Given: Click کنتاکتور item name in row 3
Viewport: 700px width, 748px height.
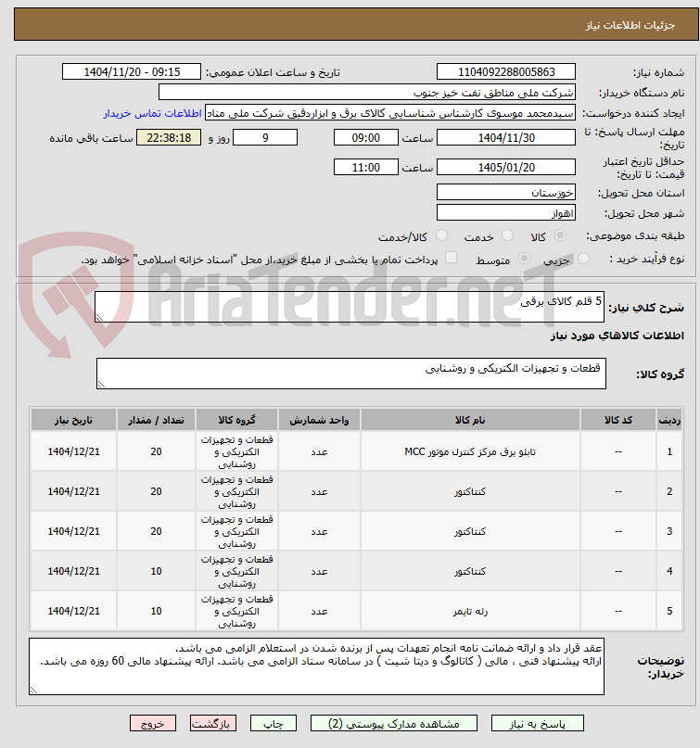Looking at the screenshot, I should coord(470,531).
